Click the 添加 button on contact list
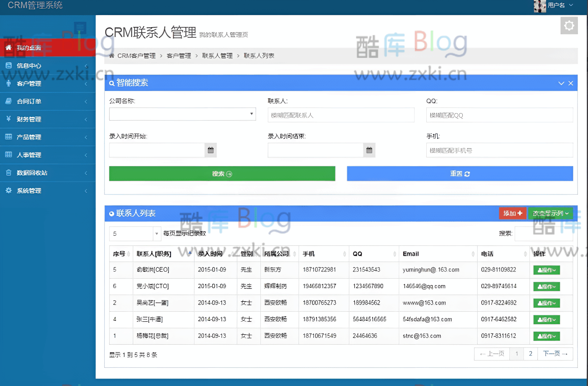 coord(512,213)
